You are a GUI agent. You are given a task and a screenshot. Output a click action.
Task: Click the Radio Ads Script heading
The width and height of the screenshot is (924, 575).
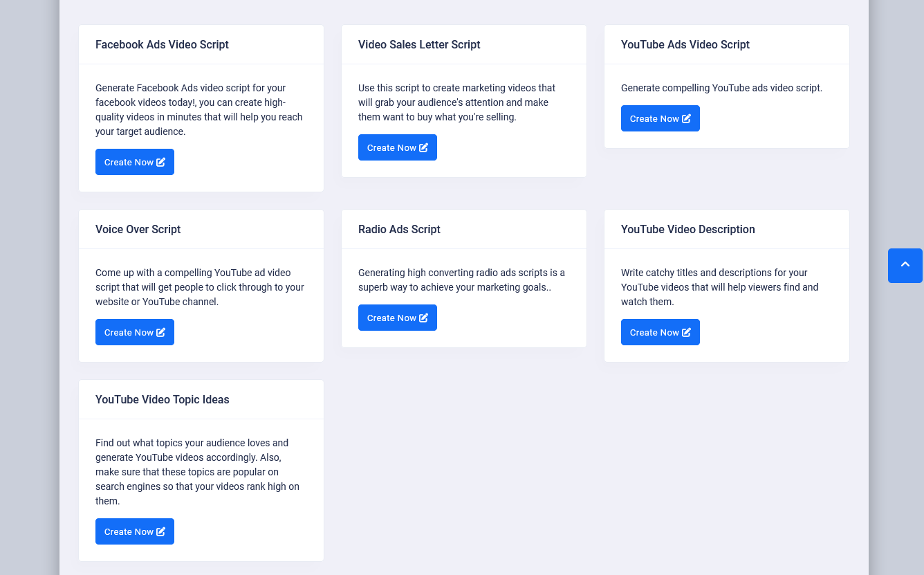point(399,229)
